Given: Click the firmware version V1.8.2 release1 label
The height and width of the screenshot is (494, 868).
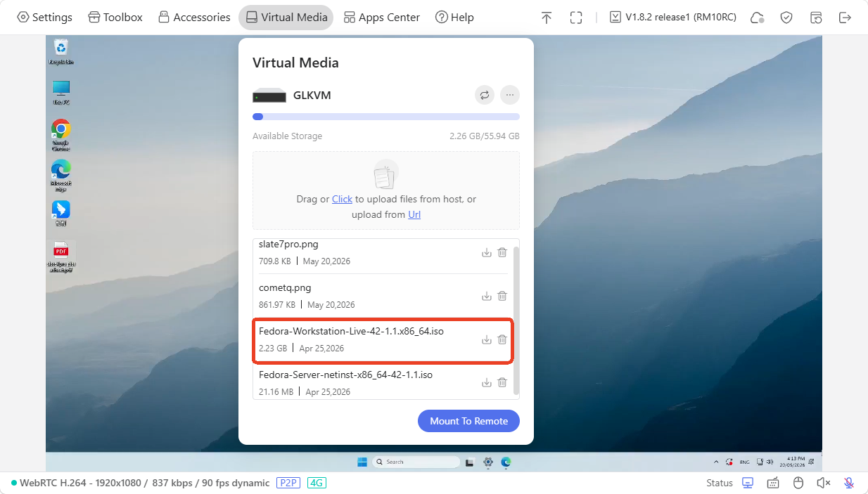Looking at the screenshot, I should point(673,17).
